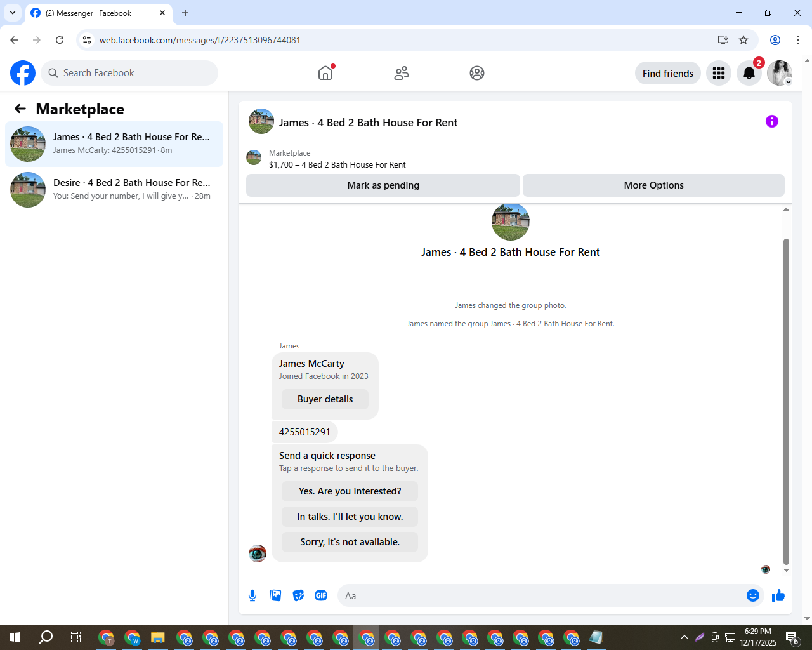The image size is (812, 650).
Task: Open the install app icon in address bar
Action: click(723, 40)
